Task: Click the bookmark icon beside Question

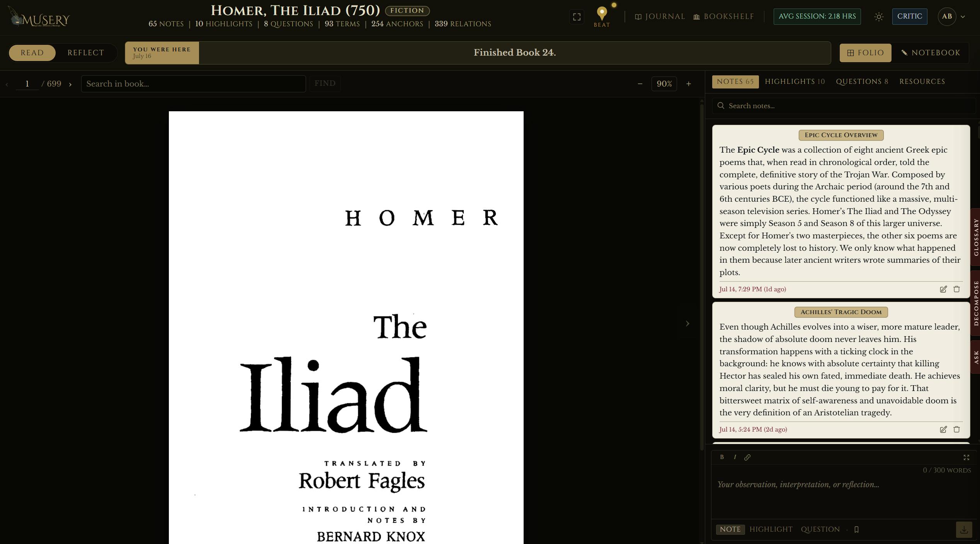Action: pos(856,529)
